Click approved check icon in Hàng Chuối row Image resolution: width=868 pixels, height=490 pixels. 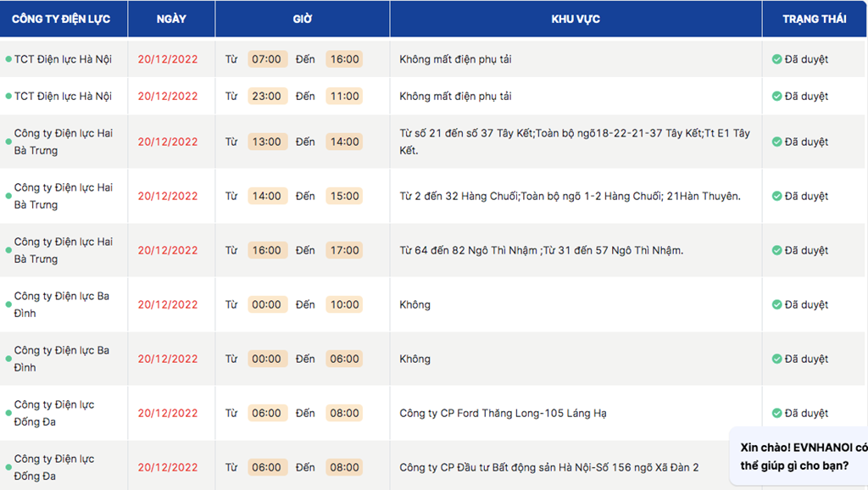click(776, 196)
